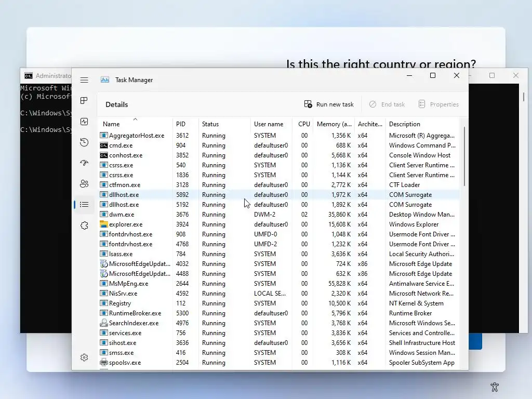Select dllhost.exe with PID 5192

pos(279,204)
